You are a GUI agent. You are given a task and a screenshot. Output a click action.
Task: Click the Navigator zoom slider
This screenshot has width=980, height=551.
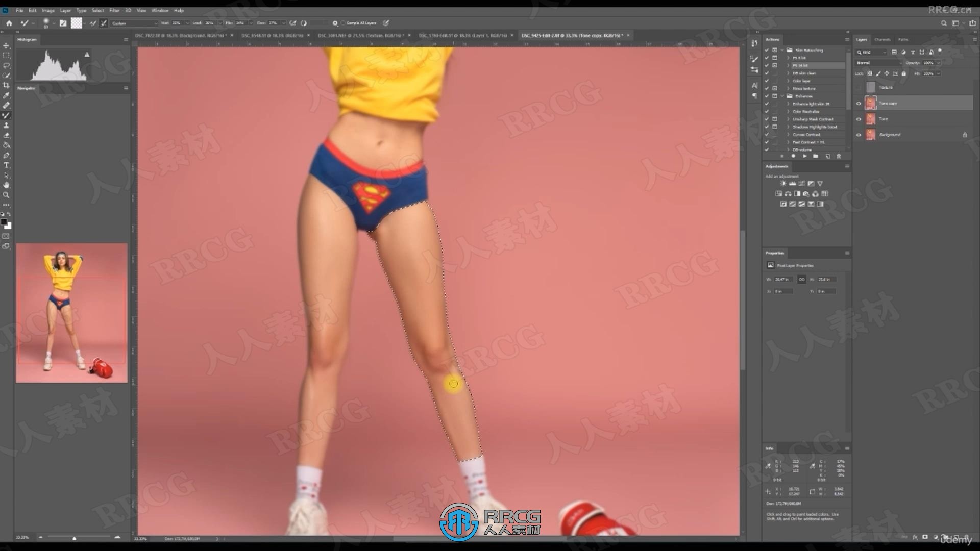click(75, 537)
